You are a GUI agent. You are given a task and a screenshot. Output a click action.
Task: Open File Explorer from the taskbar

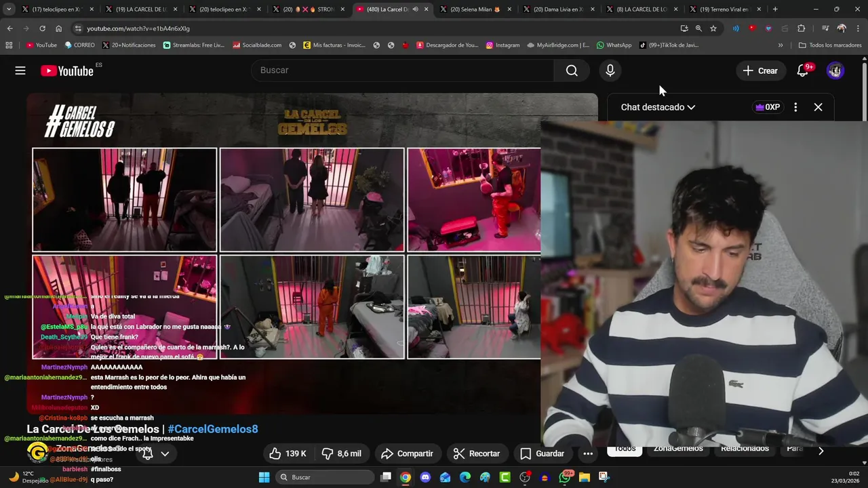[585, 477]
